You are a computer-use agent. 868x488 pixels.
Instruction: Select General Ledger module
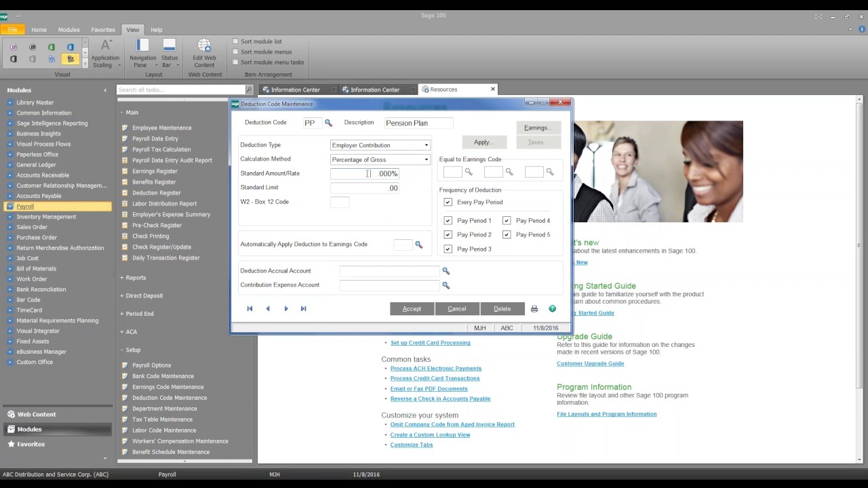click(x=36, y=165)
